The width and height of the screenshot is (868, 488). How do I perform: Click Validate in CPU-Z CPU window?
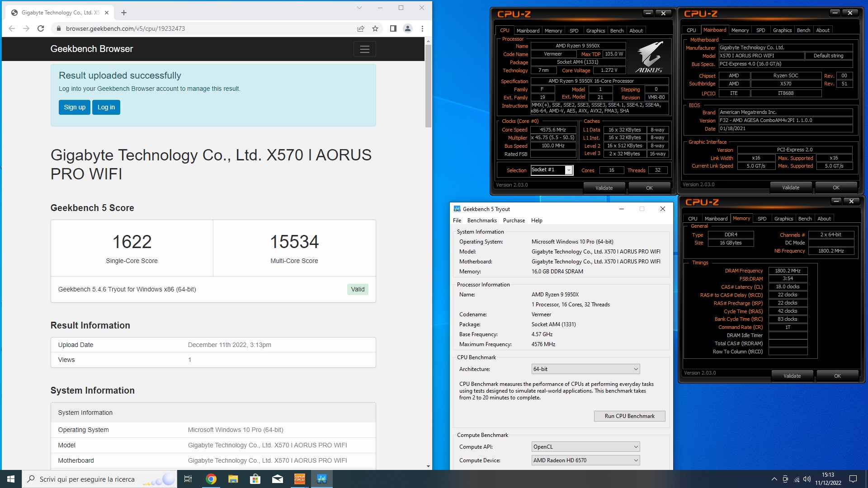[x=604, y=188]
